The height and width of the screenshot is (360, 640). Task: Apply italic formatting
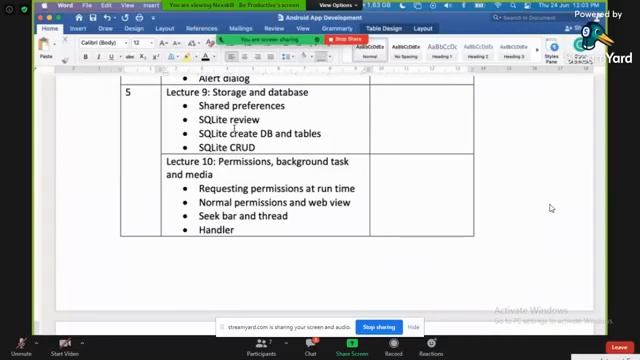click(x=98, y=57)
